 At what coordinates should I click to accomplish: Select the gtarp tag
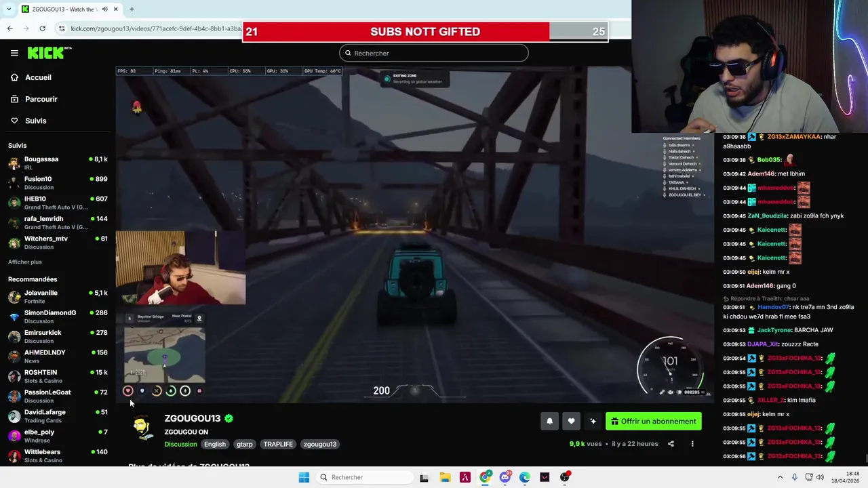coord(244,445)
